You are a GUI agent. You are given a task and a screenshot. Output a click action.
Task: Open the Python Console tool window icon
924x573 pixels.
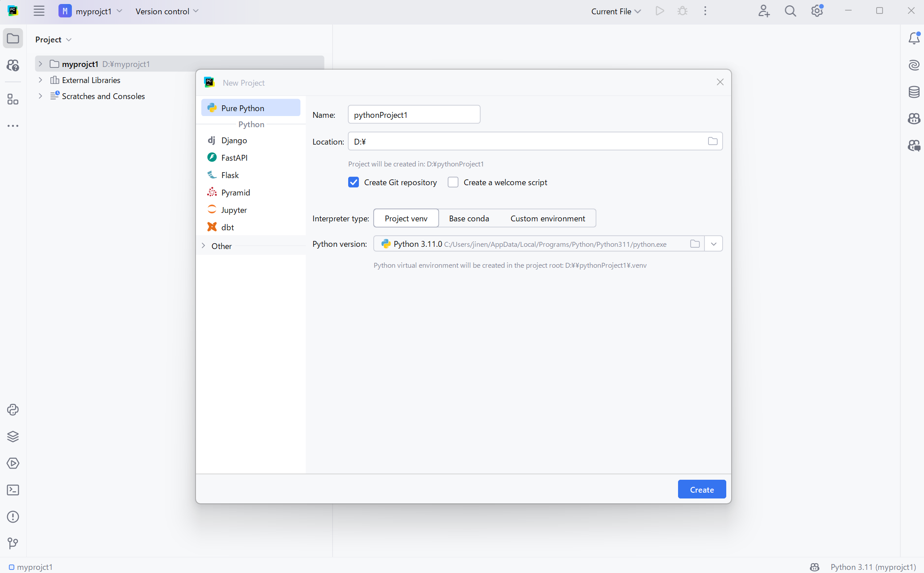13,410
